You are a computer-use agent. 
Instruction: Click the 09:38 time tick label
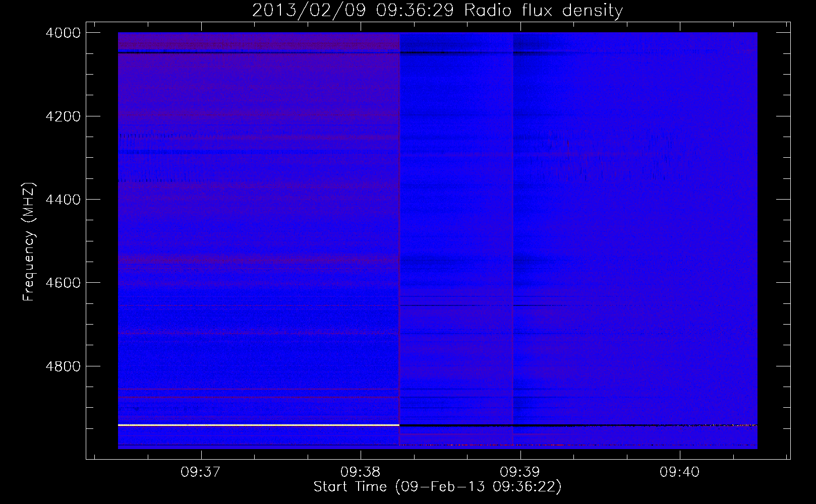click(x=360, y=472)
